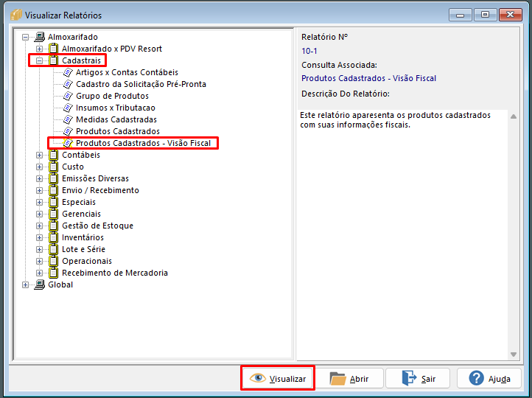Click the description scrollbar up arrow
This screenshot has height=398, width=532.
[514, 116]
